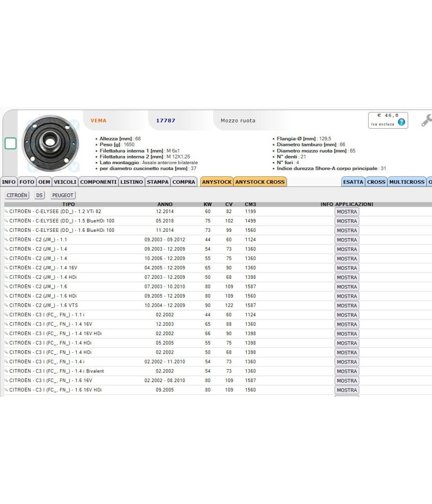The image size is (432, 504).
Task: Filter vehicles by DS brand
Action: tap(39, 195)
